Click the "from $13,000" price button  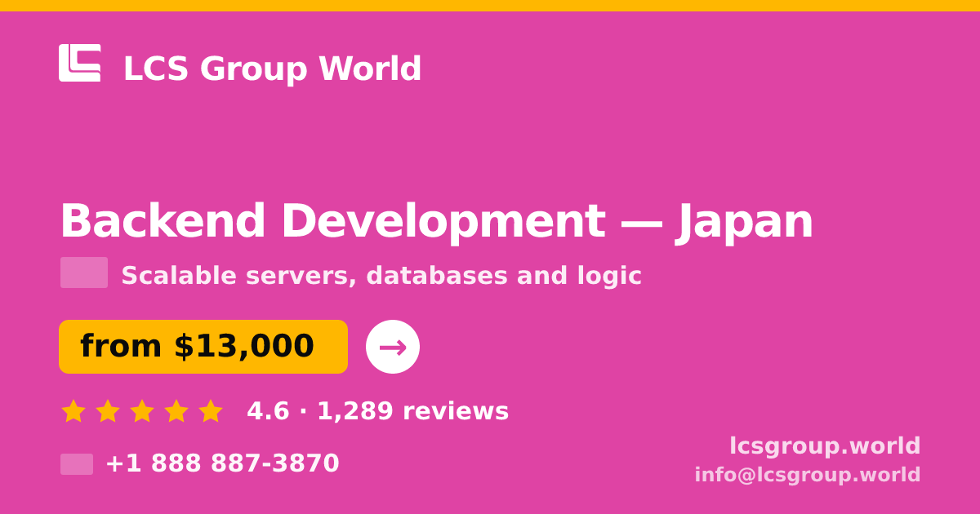[203, 347]
